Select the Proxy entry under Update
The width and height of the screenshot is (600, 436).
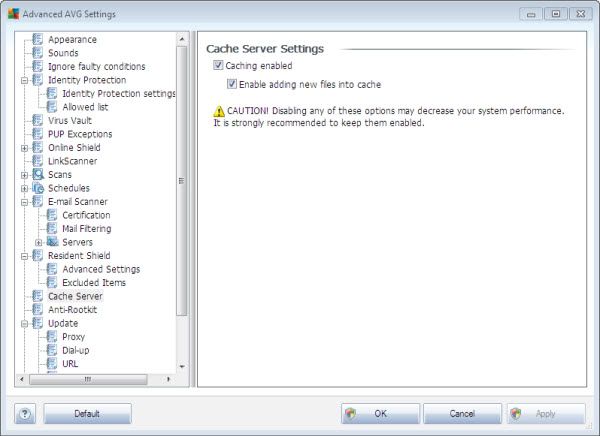pos(73,337)
